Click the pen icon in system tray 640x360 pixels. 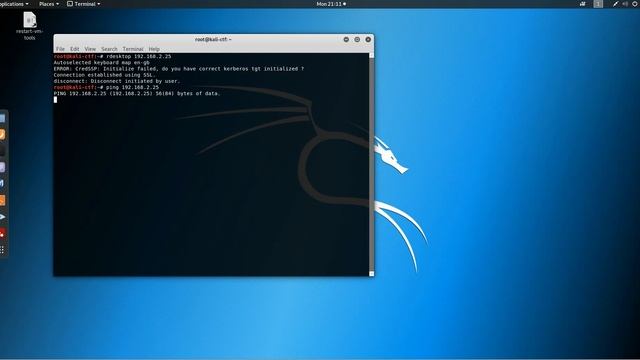tap(616, 4)
